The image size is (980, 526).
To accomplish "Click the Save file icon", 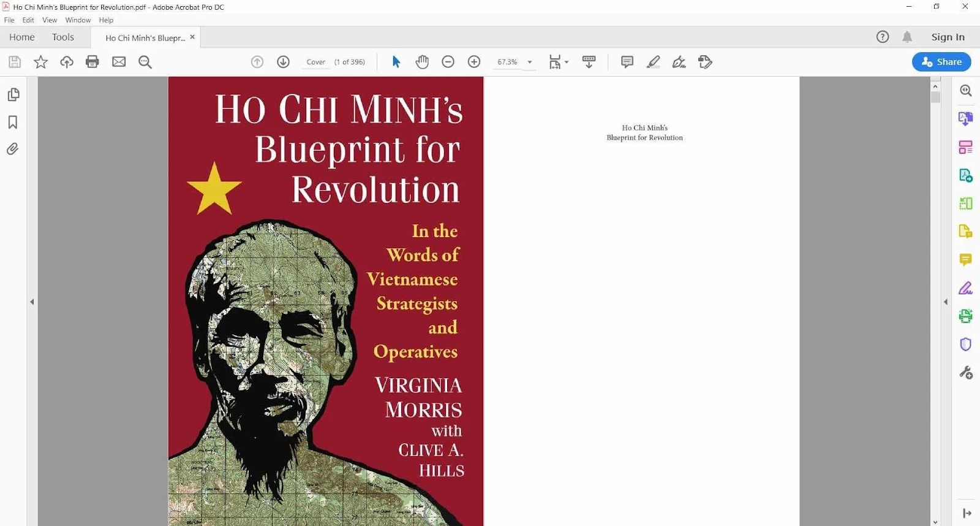I will coord(15,62).
